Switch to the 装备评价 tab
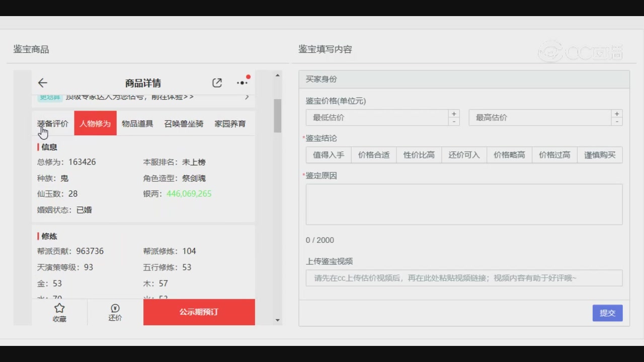The width and height of the screenshot is (644, 362). [x=53, y=124]
